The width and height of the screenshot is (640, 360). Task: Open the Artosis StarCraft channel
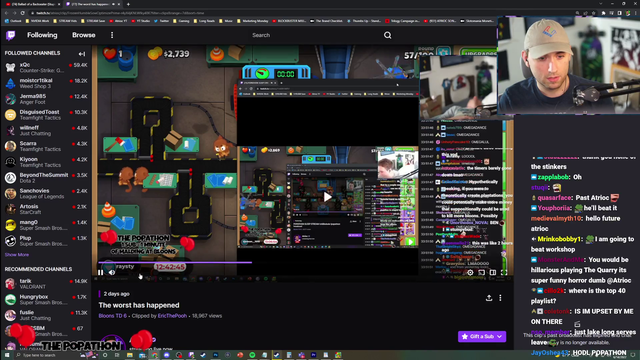coord(46,209)
